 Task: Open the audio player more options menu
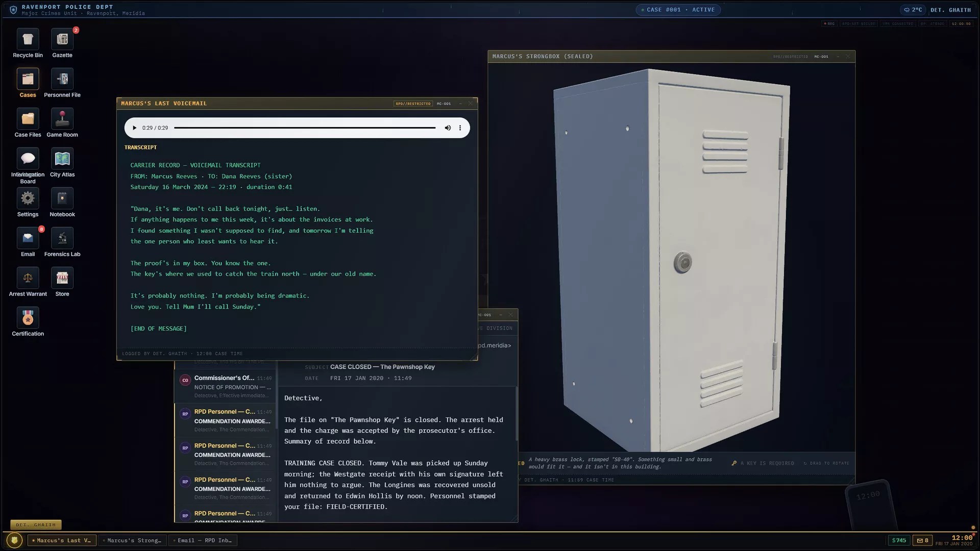460,128
